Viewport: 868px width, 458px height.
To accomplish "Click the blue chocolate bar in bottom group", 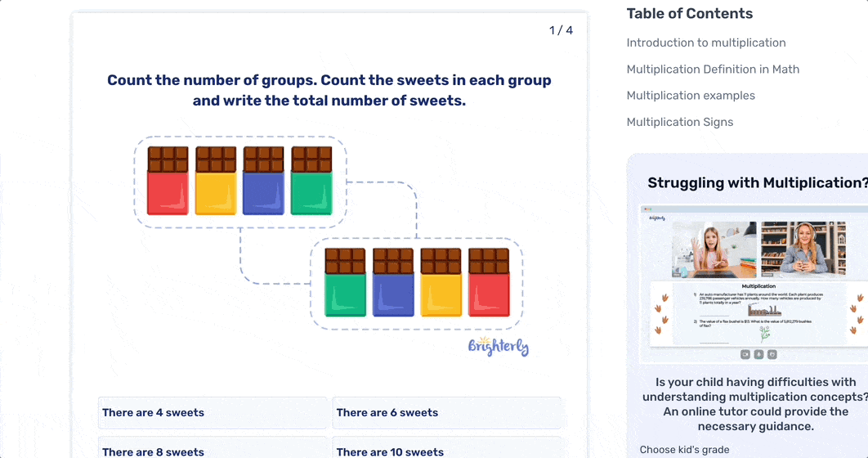I will [393, 283].
